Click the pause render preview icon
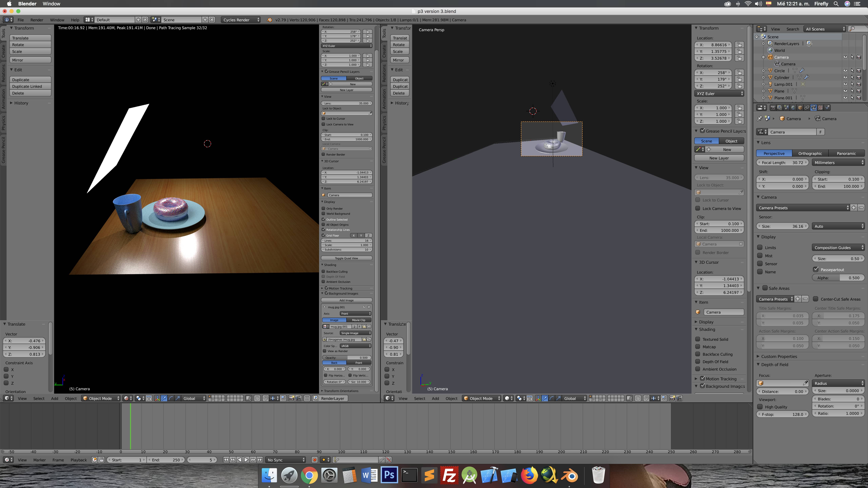The image size is (868, 488). click(x=307, y=398)
